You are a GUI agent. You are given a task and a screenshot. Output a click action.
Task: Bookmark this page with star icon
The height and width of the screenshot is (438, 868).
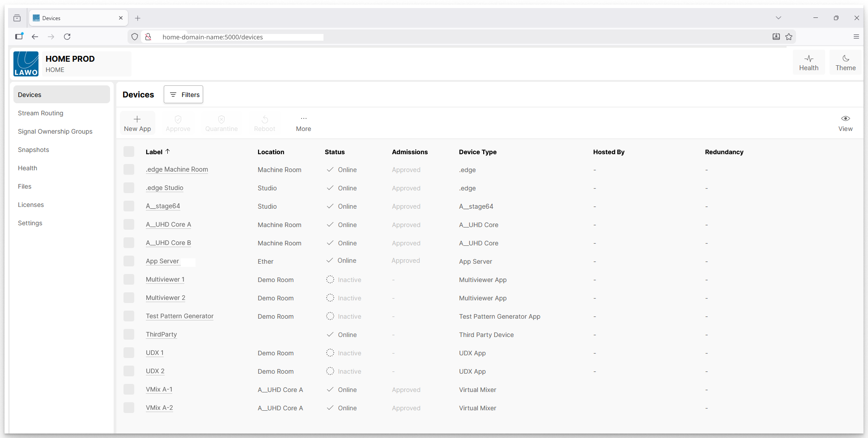789,37
